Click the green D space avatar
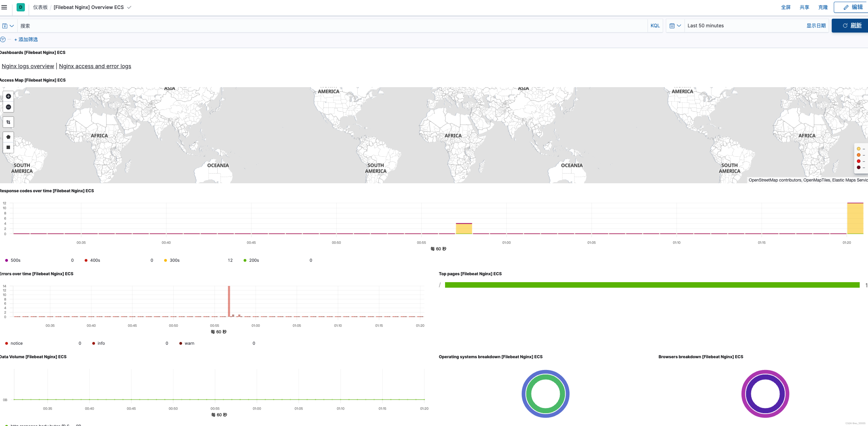Viewport: 868px width, 426px height. tap(21, 7)
